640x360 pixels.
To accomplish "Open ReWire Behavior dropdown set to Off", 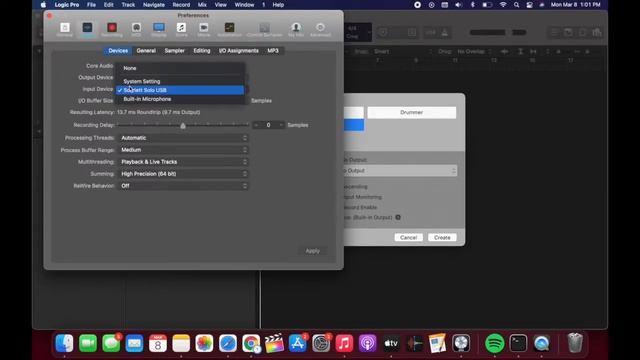I will [x=183, y=186].
